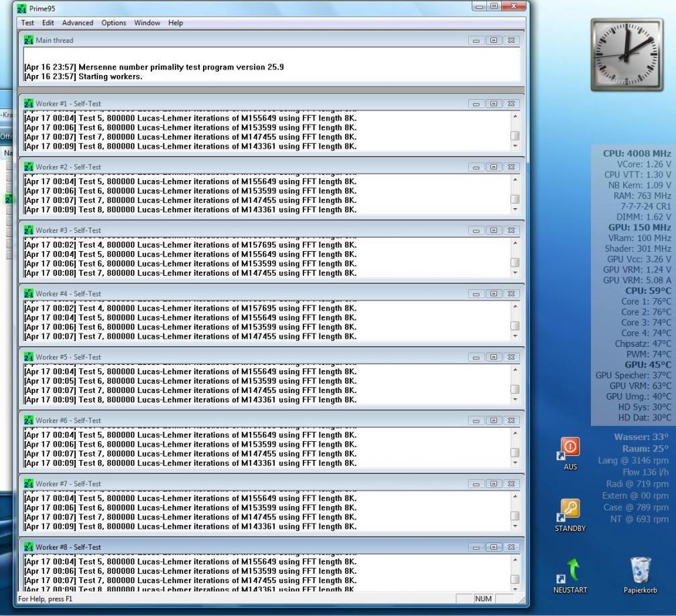Image resolution: width=676 pixels, height=616 pixels.
Task: Click Worker #2 scrollbar up arrow
Action: coord(515,179)
